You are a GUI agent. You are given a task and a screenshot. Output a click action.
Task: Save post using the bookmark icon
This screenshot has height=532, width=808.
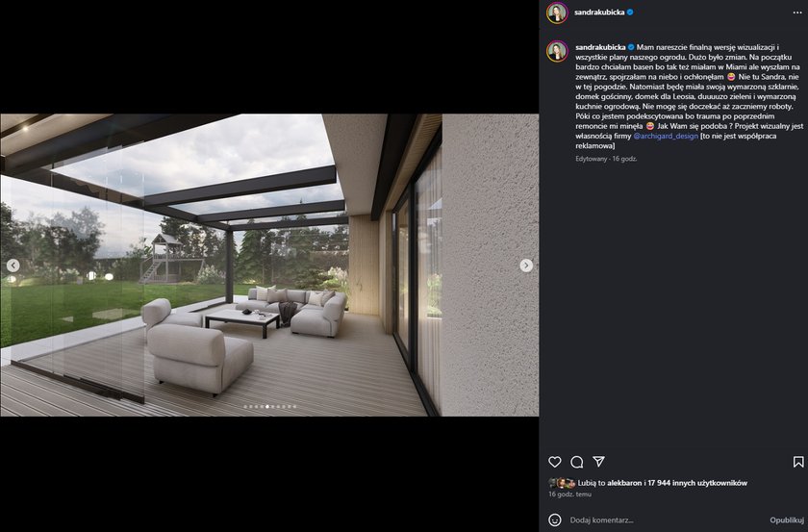coord(798,462)
